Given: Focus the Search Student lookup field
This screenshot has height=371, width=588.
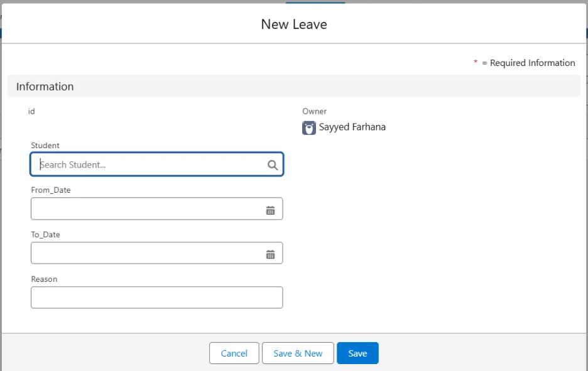Looking at the screenshot, I should coord(157,164).
